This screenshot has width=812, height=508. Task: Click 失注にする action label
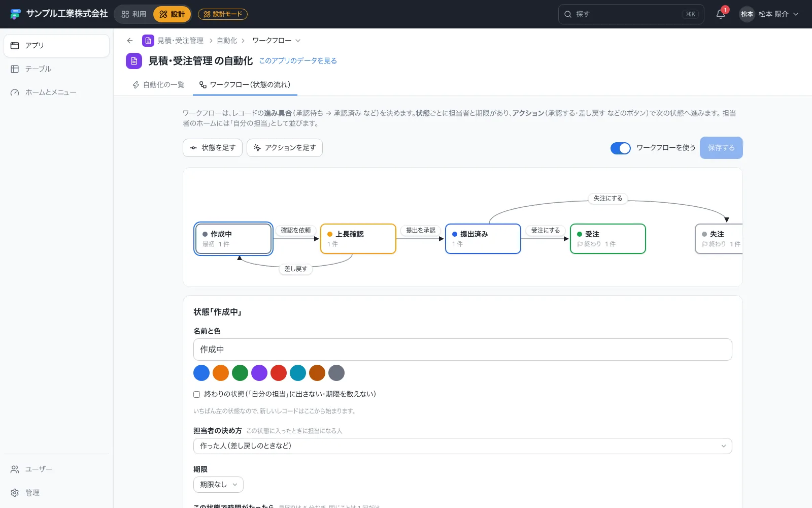point(608,198)
